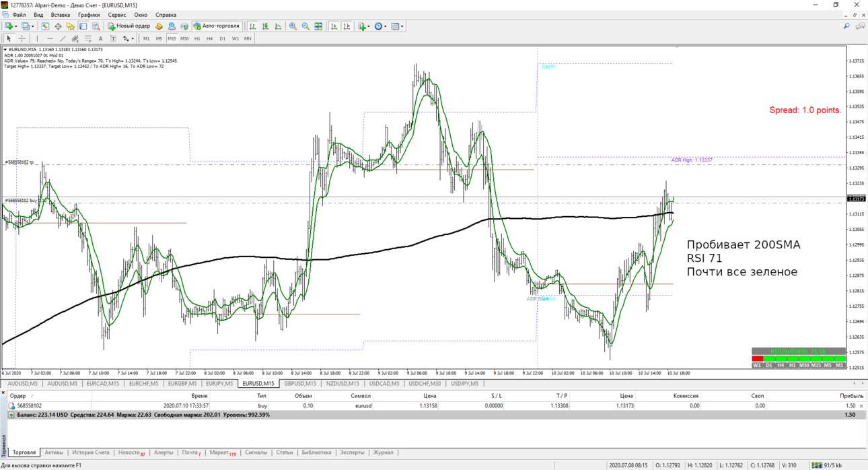Launch MetaEditor from the toolbar
Viewport: 868px width, 470px height.
(159, 26)
